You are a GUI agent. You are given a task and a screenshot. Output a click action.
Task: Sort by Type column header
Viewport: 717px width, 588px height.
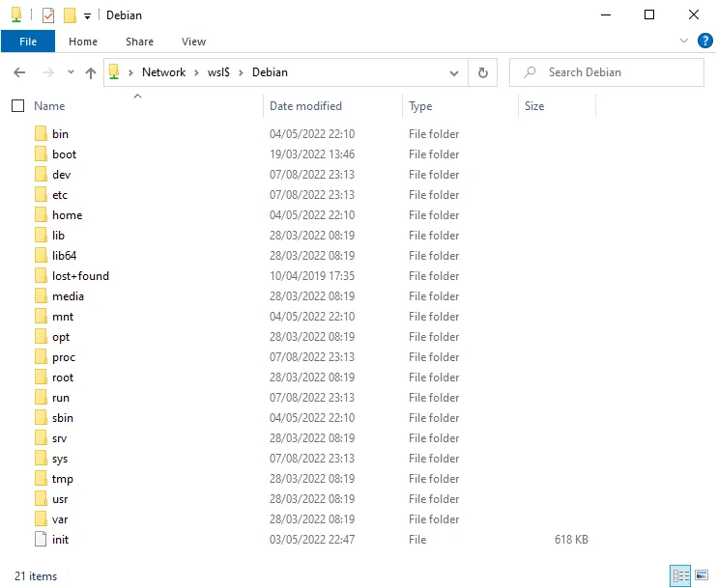pos(420,106)
